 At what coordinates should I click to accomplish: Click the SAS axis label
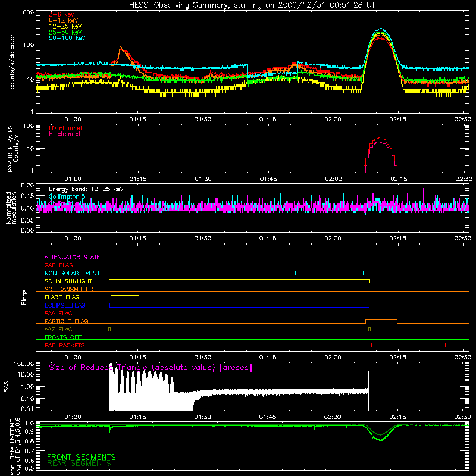6,387
